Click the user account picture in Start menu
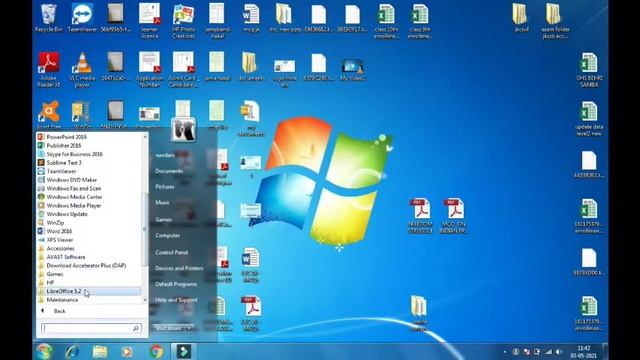 click(183, 129)
